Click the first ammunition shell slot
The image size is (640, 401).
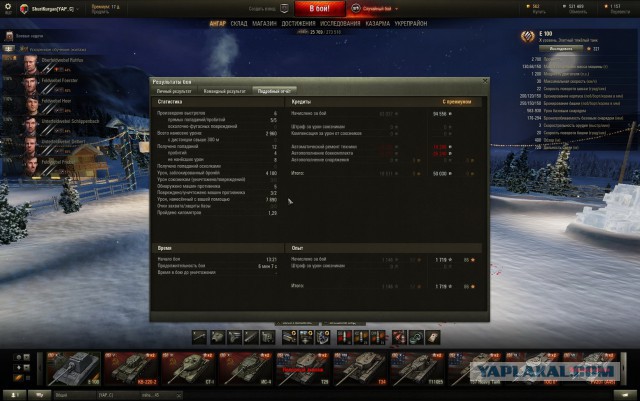pyautogui.click(x=344, y=337)
